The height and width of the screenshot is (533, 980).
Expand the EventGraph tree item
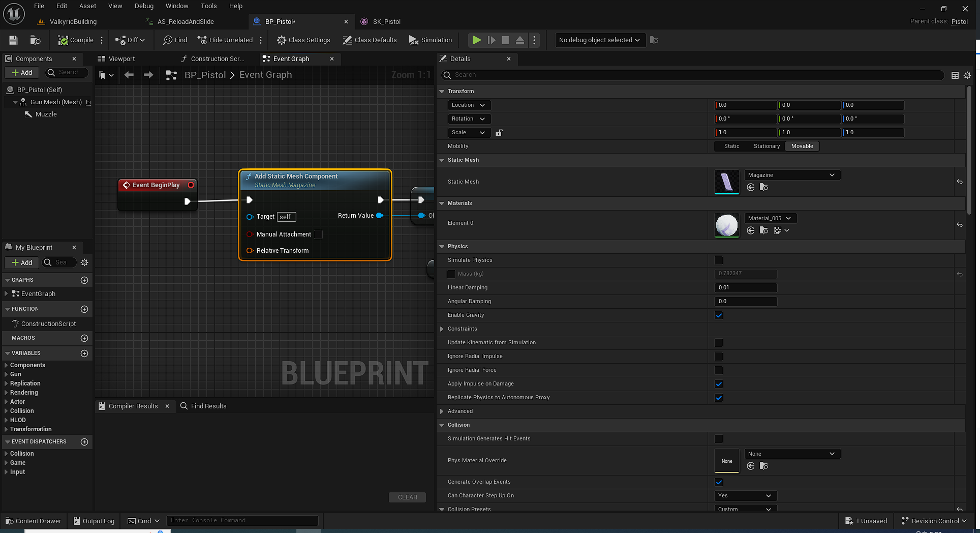(6, 294)
